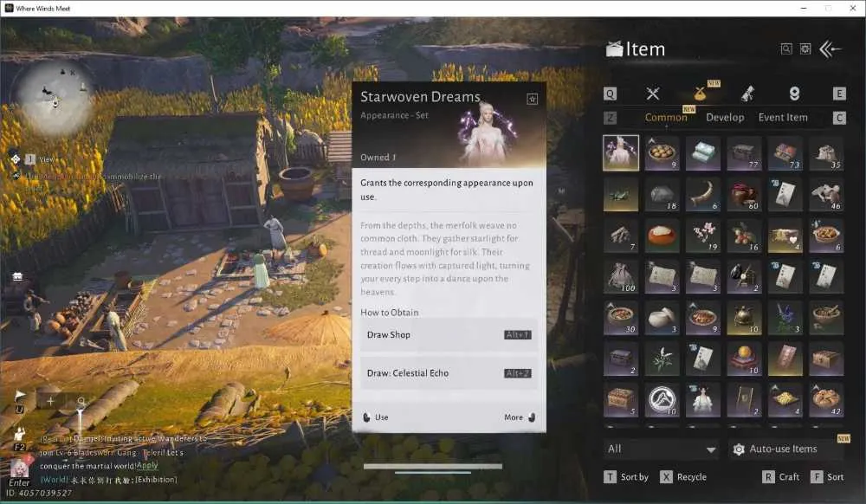Select the food bowl item with count 30
The height and width of the screenshot is (504, 866).
[621, 318]
